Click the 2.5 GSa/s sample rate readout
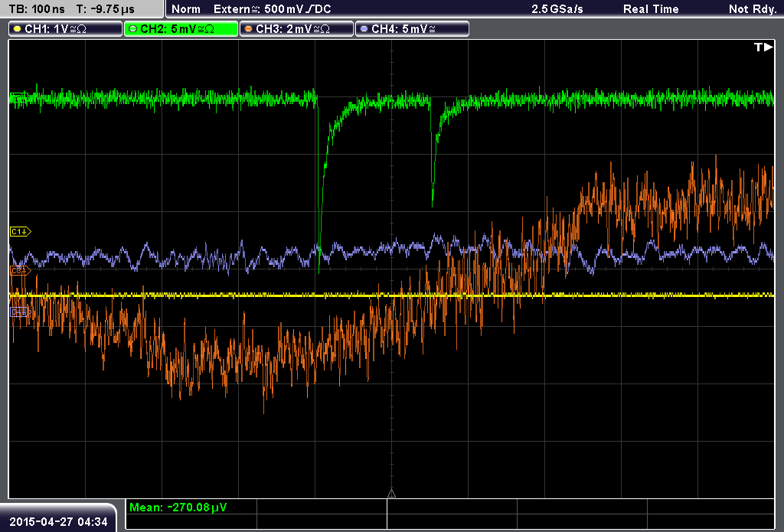This screenshot has width=784, height=532. (557, 9)
